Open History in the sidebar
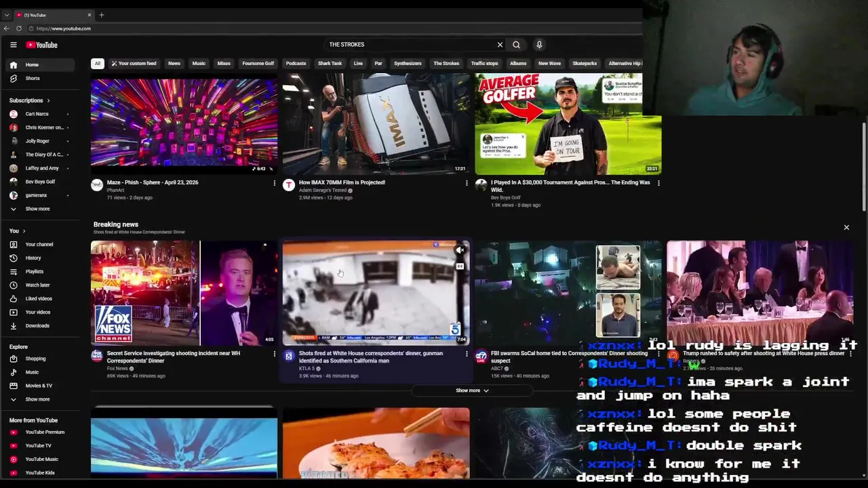 click(41, 258)
